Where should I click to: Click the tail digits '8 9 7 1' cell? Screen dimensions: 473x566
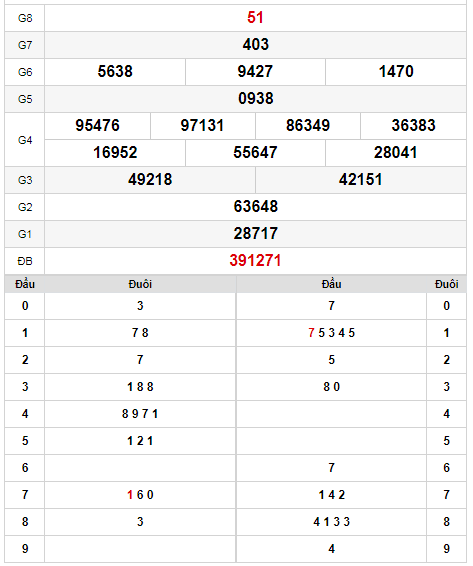tap(140, 414)
